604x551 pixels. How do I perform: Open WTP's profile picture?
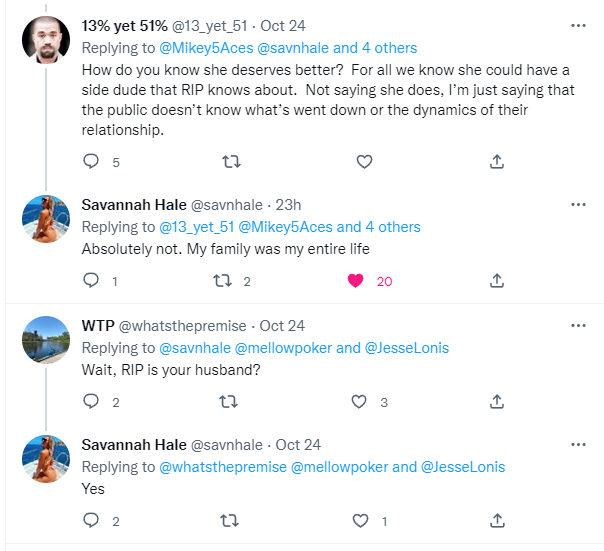click(45, 340)
